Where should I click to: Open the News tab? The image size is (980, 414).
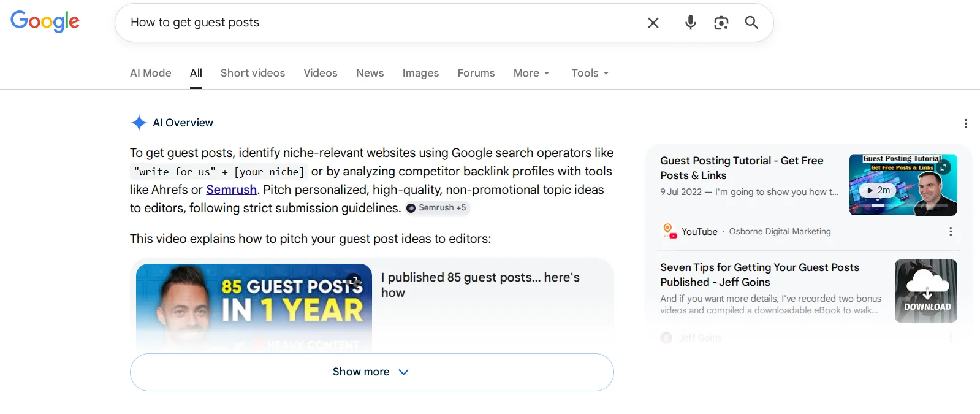pyautogui.click(x=370, y=73)
